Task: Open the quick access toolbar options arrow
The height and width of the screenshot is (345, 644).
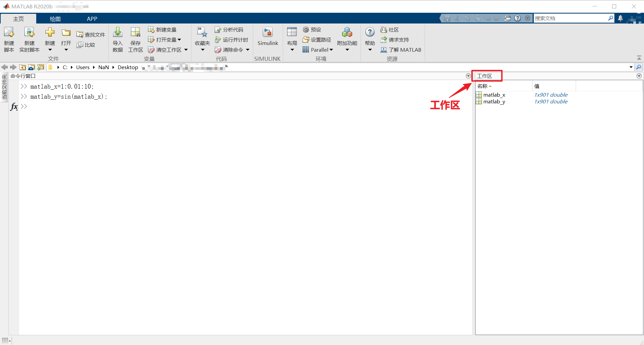Action: [x=528, y=18]
